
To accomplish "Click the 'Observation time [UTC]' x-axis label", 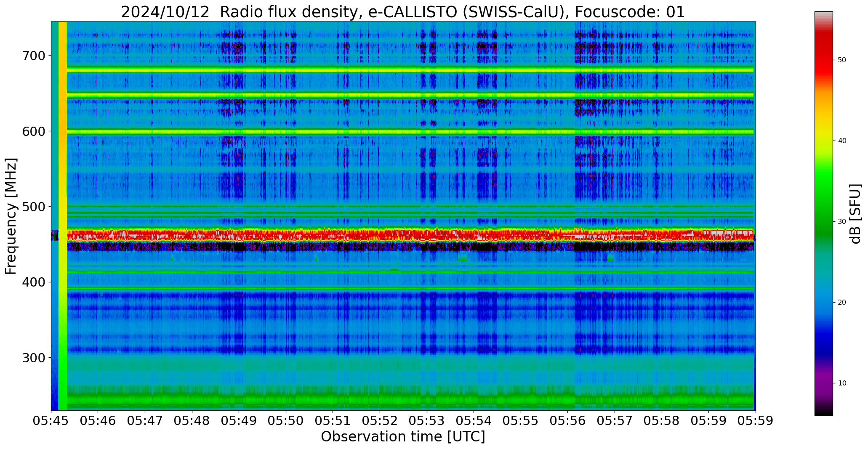I will pyautogui.click(x=403, y=436).
